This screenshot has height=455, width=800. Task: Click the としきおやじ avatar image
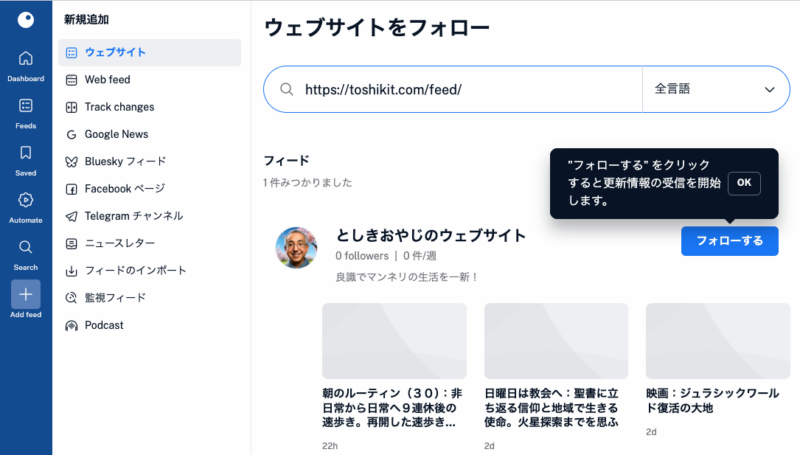coord(296,248)
